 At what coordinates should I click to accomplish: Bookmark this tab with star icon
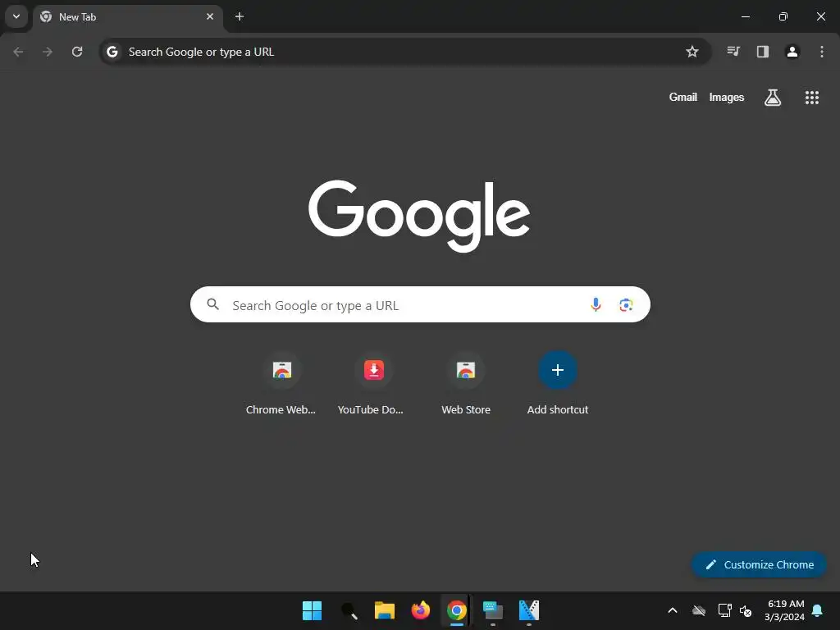tap(692, 52)
